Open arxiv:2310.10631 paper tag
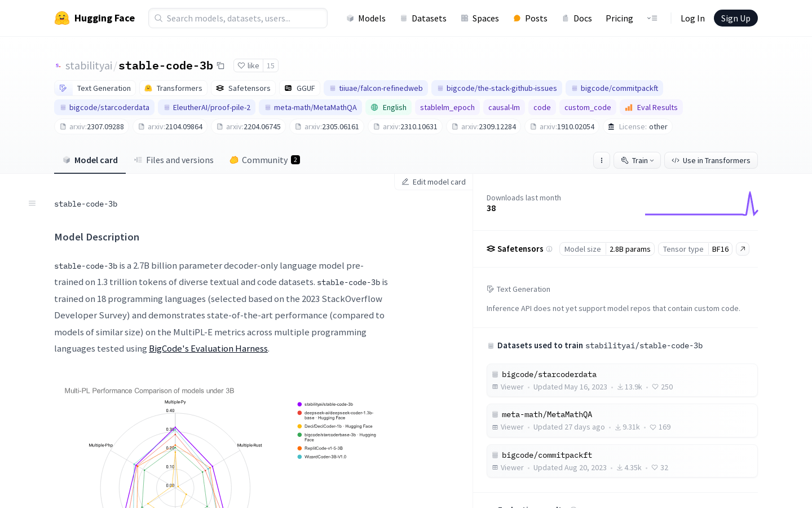 tap(405, 126)
